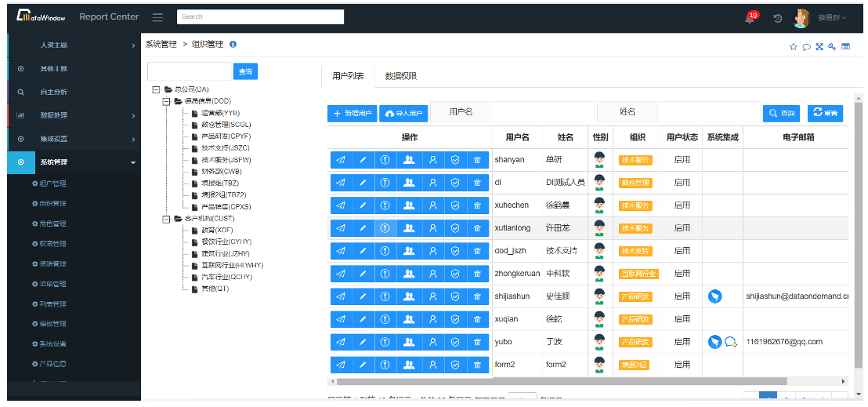Viewport: 868px width, 407px height.
Task: Collapse the 客户机构(CUST) tree node
Action: pos(166,219)
